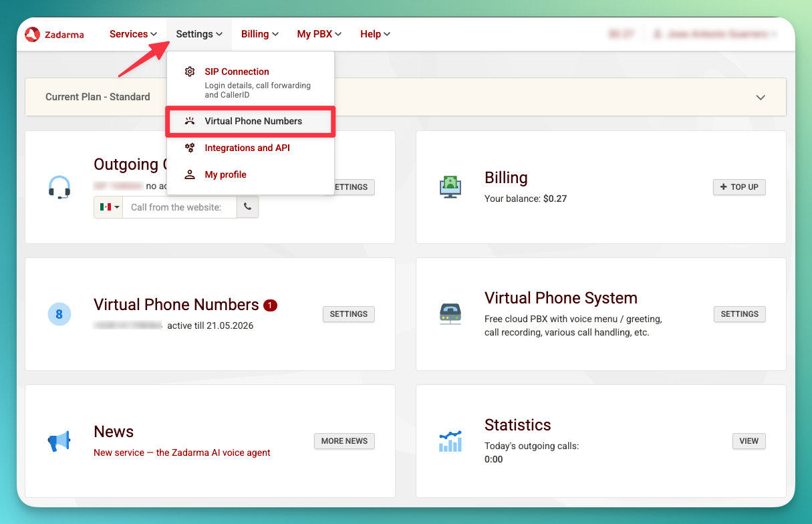Open Virtual Phone Numbers settings
812x524 pixels.
tap(348, 314)
